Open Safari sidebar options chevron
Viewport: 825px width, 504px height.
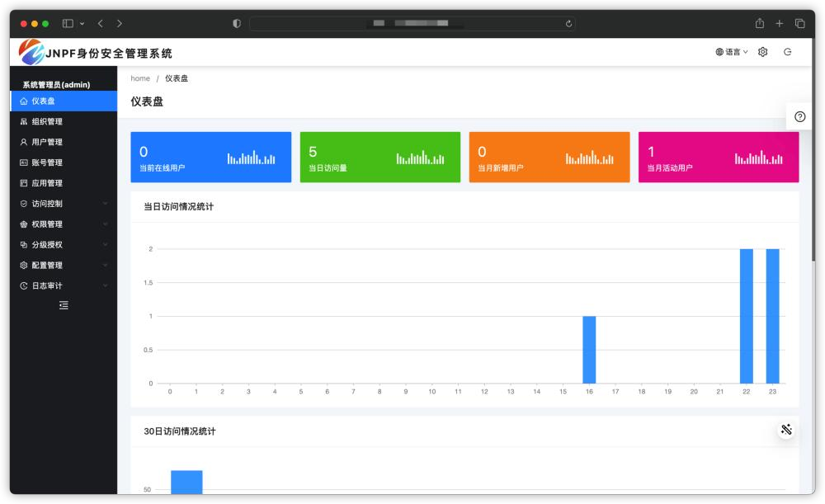[82, 24]
